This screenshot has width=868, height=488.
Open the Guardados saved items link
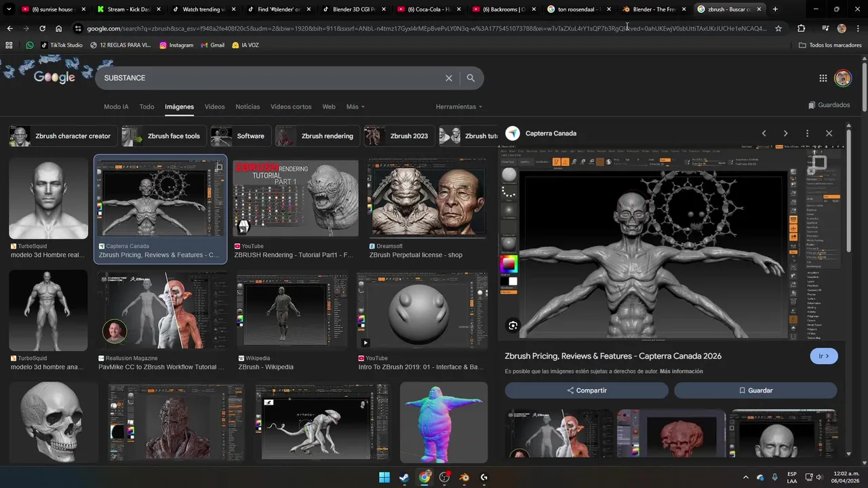point(829,105)
